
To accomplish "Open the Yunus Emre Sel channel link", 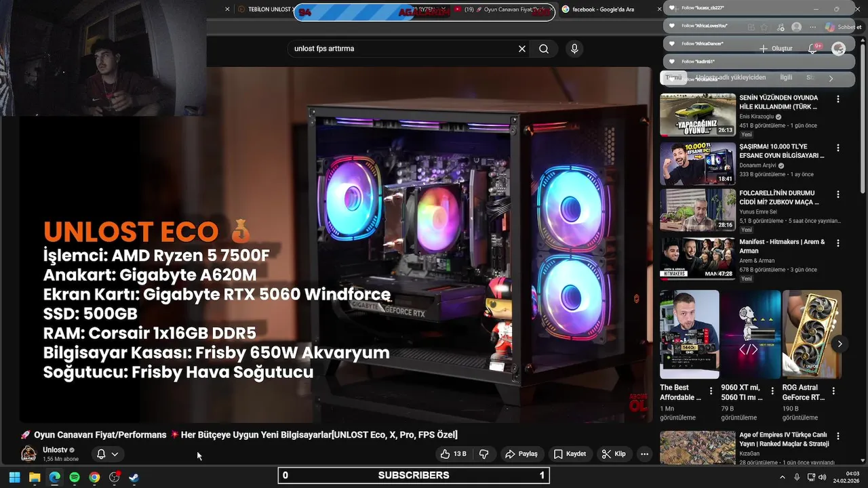I will coord(758,212).
